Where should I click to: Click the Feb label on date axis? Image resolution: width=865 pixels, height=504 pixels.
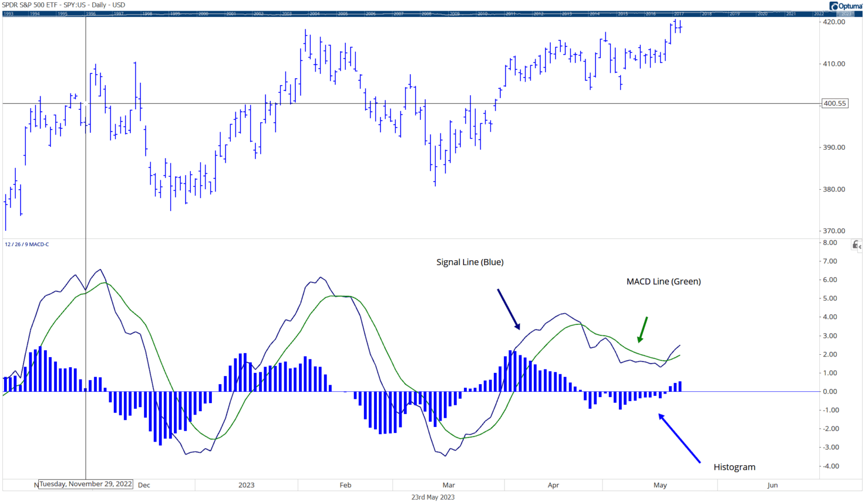click(345, 485)
